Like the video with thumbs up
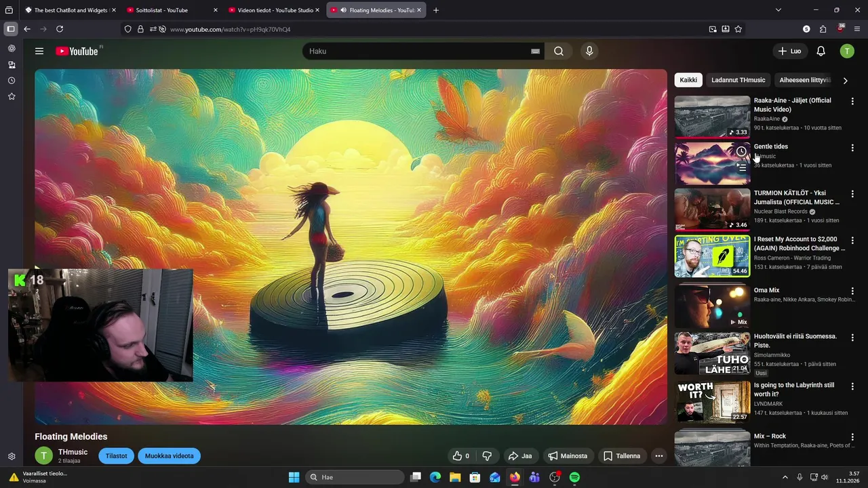This screenshot has width=868, height=488. pyautogui.click(x=461, y=456)
